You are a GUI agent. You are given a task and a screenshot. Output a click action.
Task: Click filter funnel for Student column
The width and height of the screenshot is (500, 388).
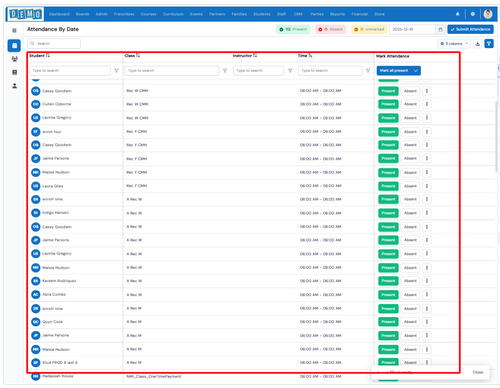point(116,71)
